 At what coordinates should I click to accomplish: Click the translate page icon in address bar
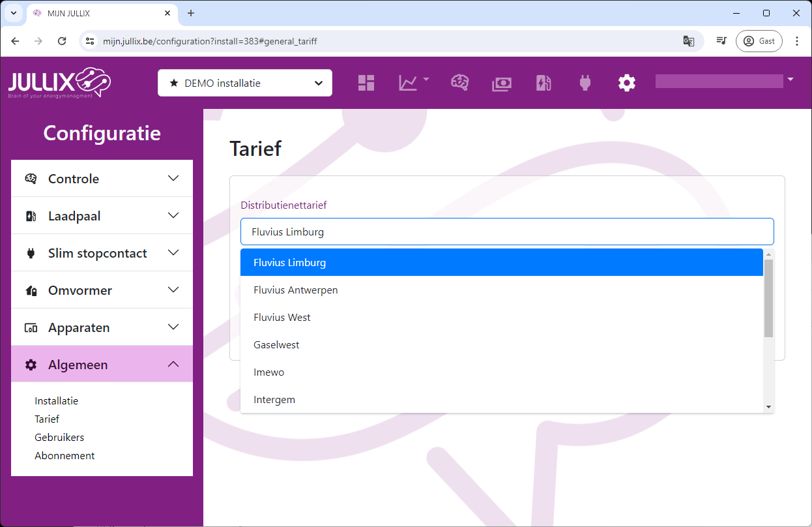688,41
